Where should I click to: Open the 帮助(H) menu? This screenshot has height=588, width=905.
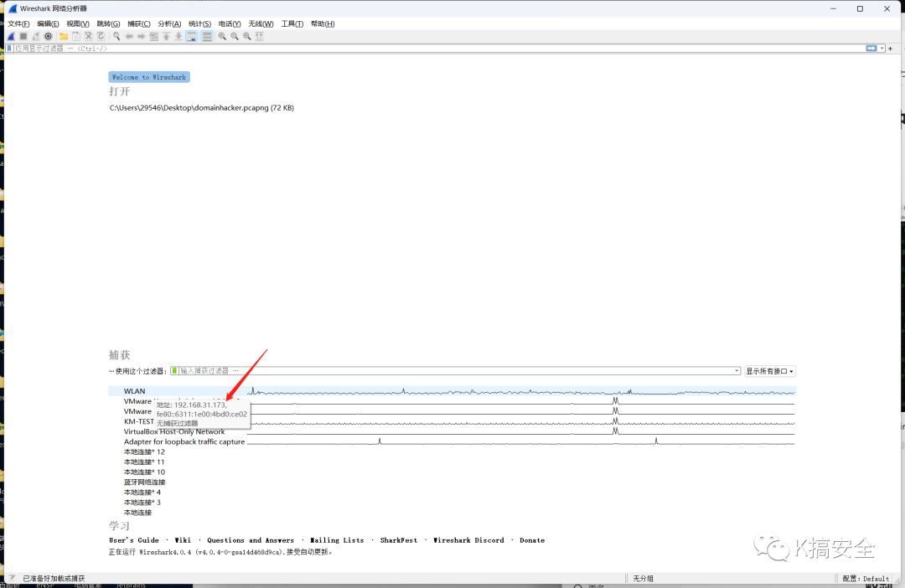323,23
